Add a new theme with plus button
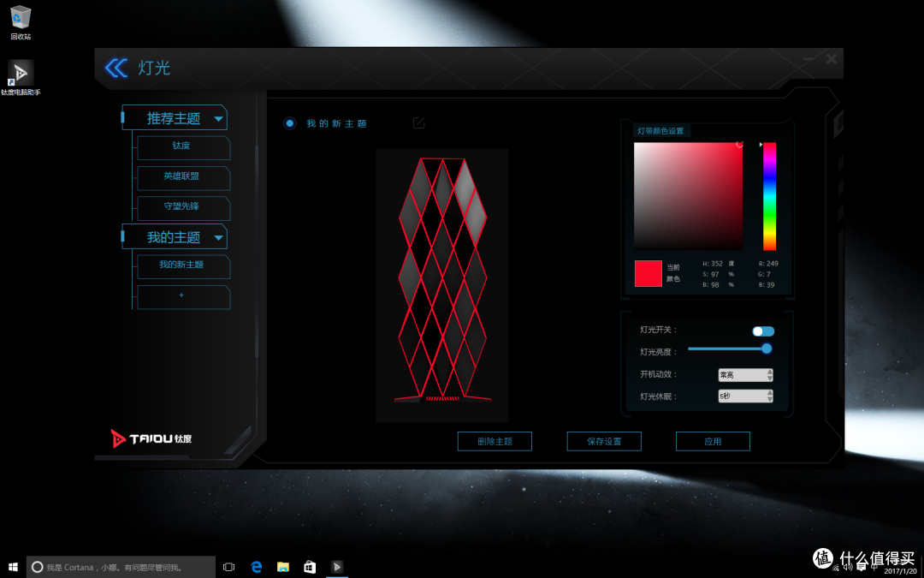Viewport: 924px width, 578px height. (183, 296)
